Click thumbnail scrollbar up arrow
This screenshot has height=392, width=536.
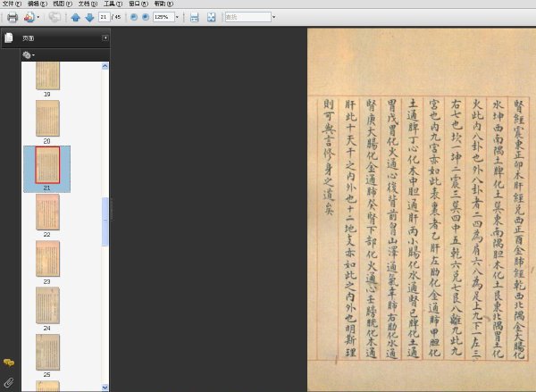(x=105, y=66)
